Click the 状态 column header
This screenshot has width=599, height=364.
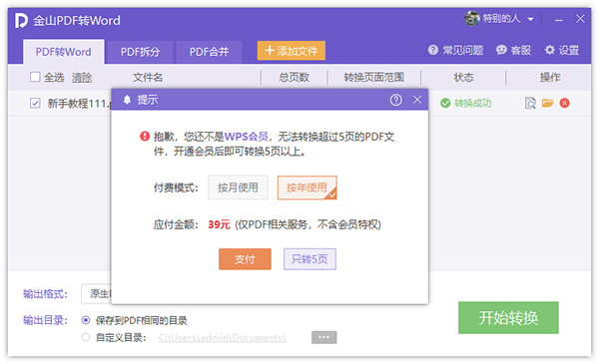tap(463, 78)
